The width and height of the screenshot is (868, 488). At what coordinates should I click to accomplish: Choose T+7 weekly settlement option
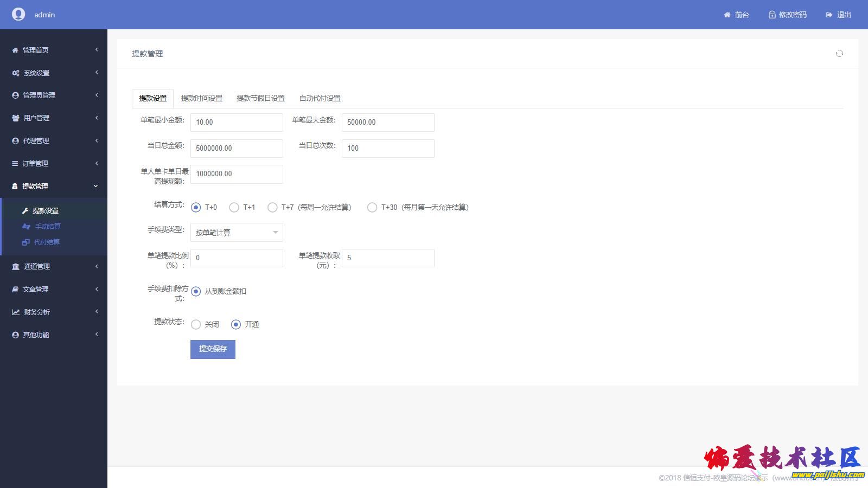(272, 208)
